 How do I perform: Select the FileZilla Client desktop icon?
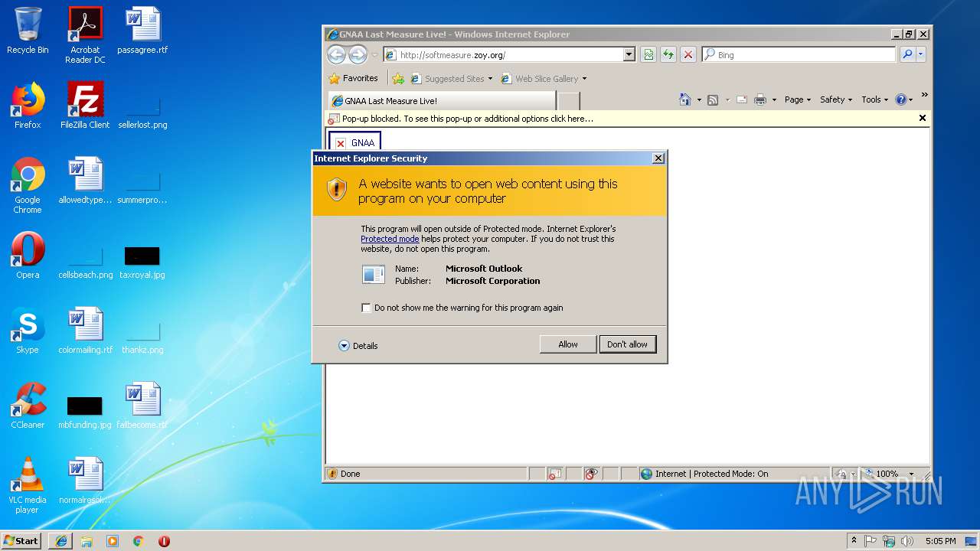(x=85, y=106)
